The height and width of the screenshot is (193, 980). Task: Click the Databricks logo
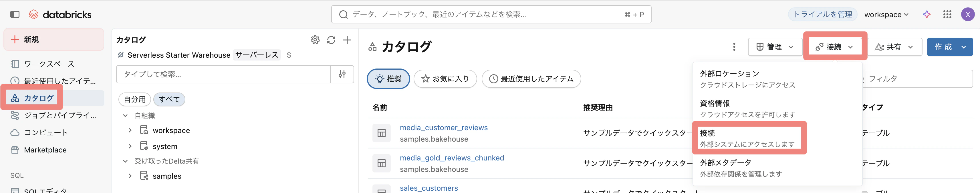tap(60, 15)
